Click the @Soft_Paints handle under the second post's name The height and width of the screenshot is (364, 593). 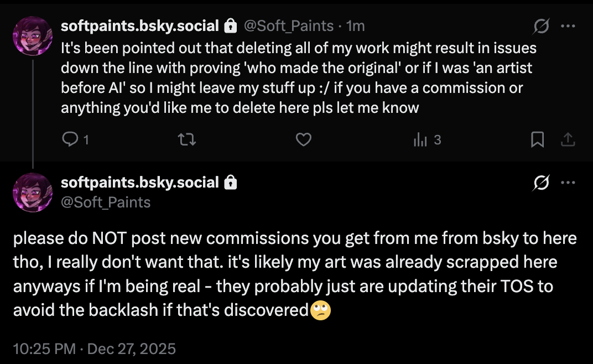pyautogui.click(x=105, y=202)
